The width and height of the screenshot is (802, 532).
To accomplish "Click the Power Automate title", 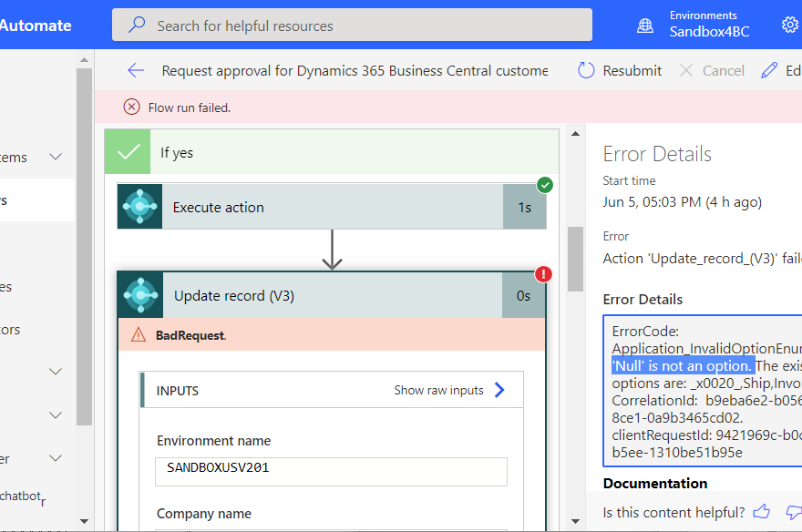I will [36, 25].
